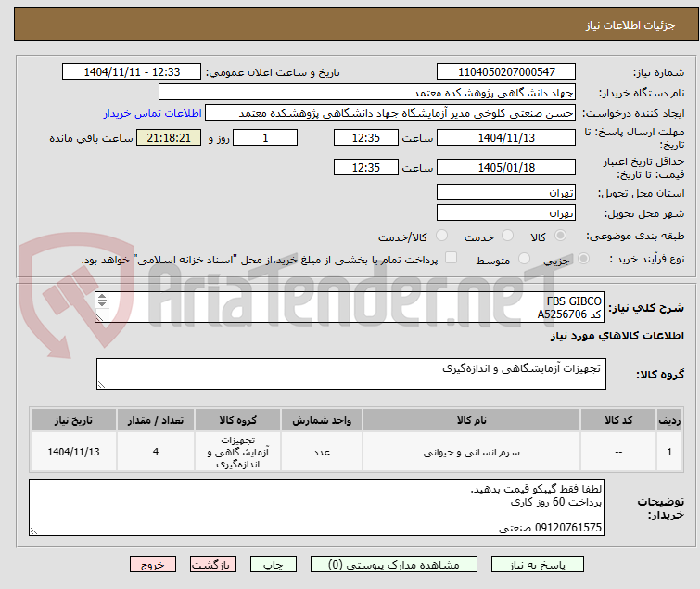Click the need number field 1104050207000547
Viewport: 700px width, 589px height.
pyautogui.click(x=506, y=72)
